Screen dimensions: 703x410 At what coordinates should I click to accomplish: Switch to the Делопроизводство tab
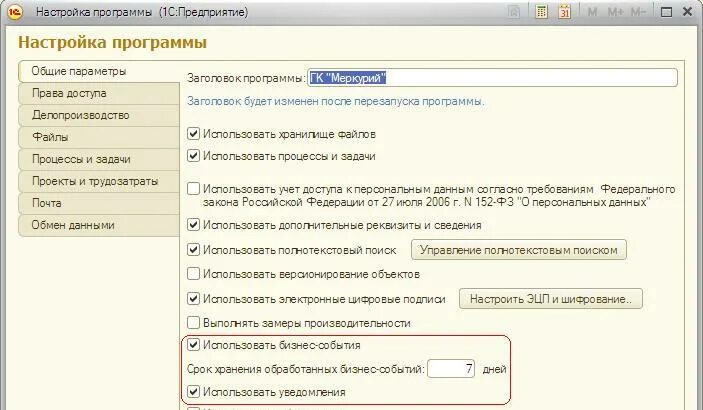[99, 115]
